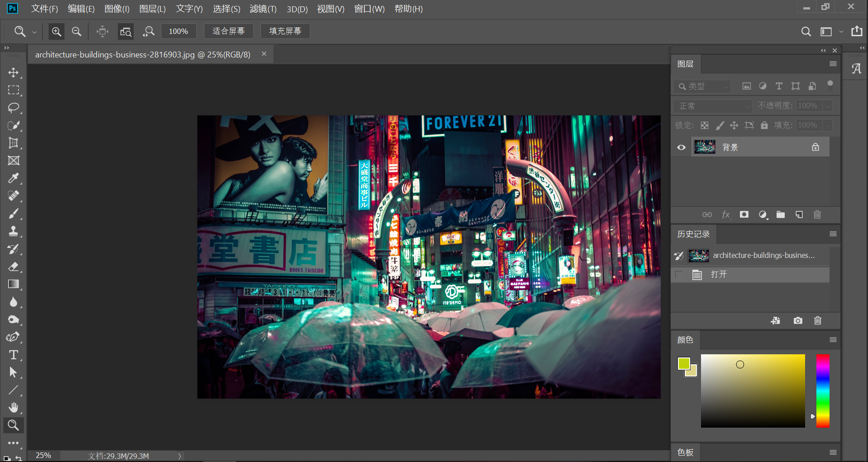Create new snapshot in History panel
Screen dimensions: 868x462
[x=798, y=320]
